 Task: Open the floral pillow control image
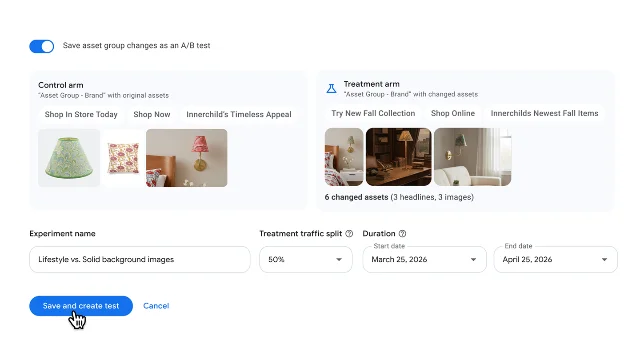pyautogui.click(x=123, y=158)
